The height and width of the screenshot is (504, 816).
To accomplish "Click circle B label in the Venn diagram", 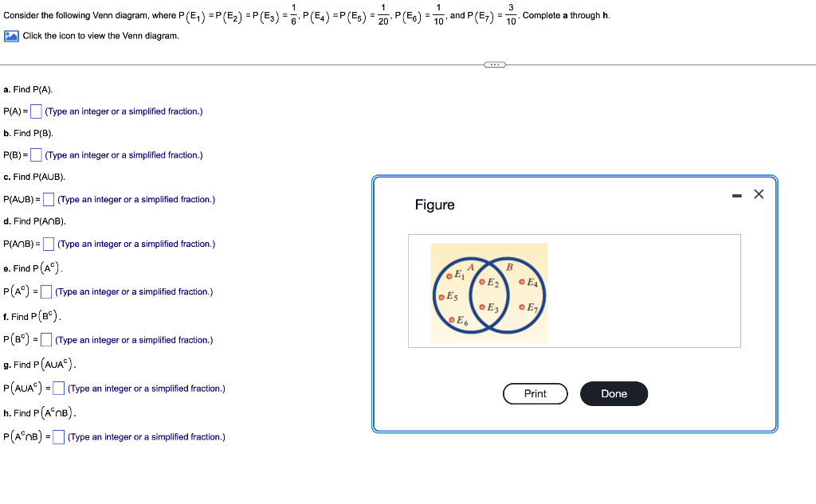I will coord(508,268).
